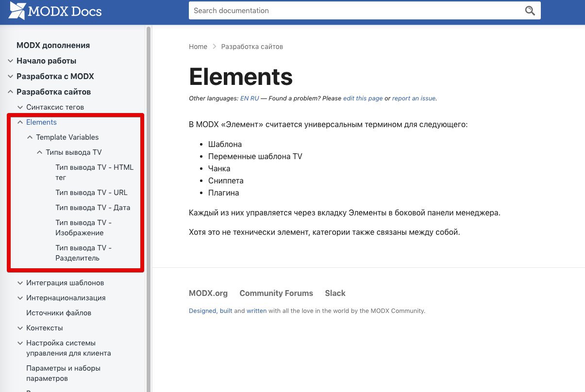Open Тип вывода TV - Разделитель
The image size is (585, 392).
point(84,253)
